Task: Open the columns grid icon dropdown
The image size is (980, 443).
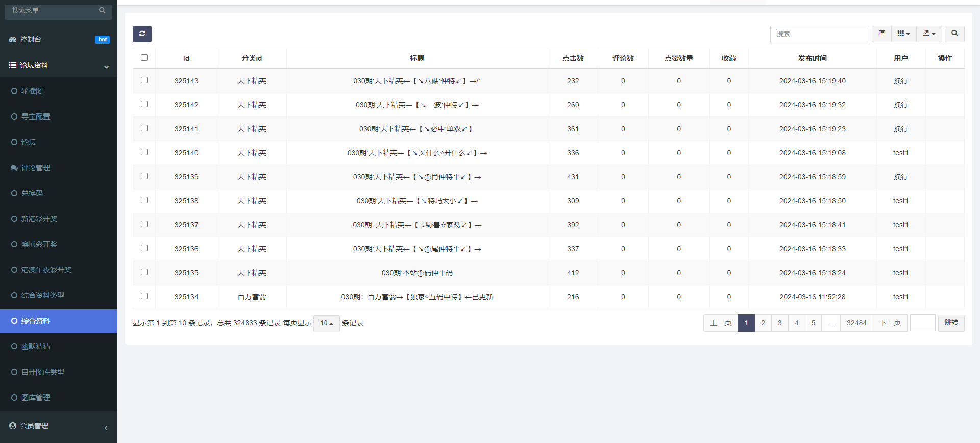Action: tap(903, 34)
